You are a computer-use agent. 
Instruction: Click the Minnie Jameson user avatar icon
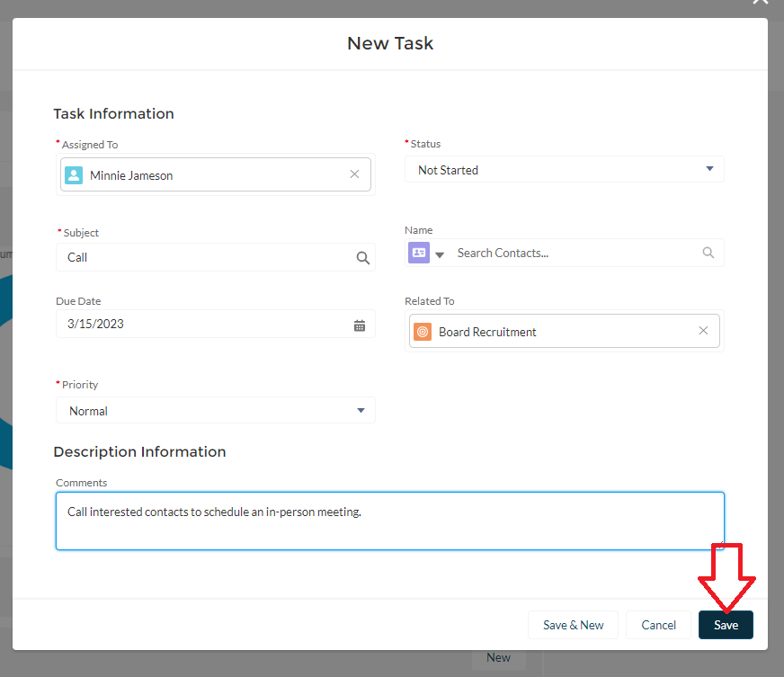[x=74, y=175]
